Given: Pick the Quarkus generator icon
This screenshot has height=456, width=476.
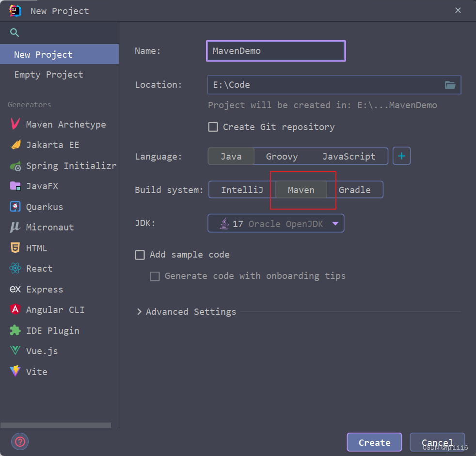Looking at the screenshot, I should (15, 207).
